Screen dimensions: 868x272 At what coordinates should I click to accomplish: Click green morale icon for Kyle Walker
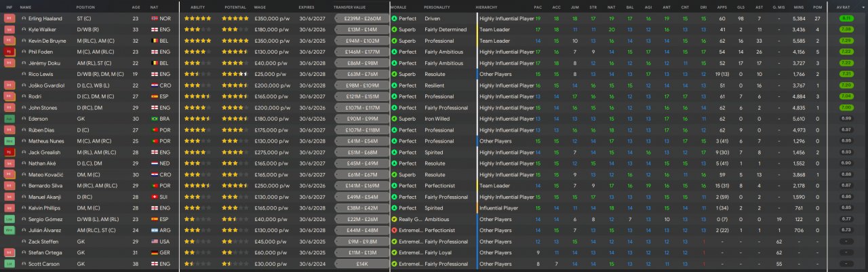(x=395, y=30)
